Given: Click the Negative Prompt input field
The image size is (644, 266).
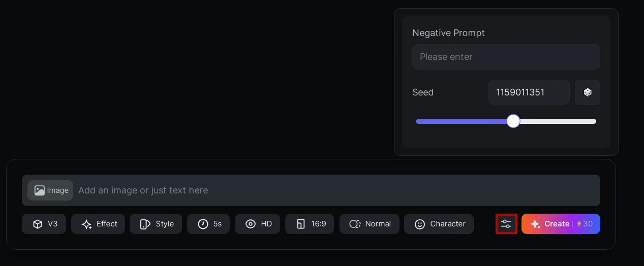Looking at the screenshot, I should 506,57.
